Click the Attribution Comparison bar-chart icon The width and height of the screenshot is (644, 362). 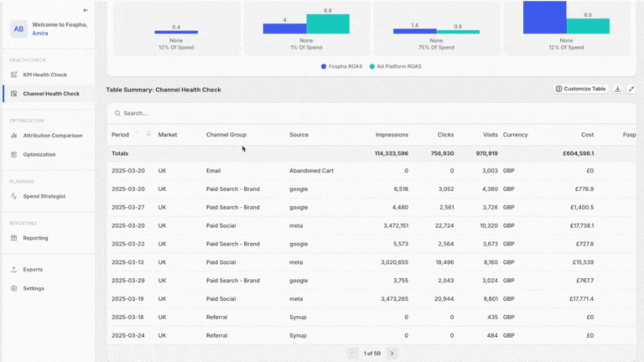click(x=14, y=136)
